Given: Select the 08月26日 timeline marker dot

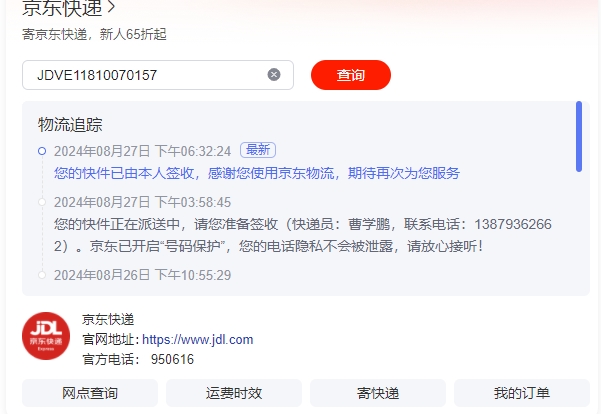Looking at the screenshot, I should coord(42,275).
